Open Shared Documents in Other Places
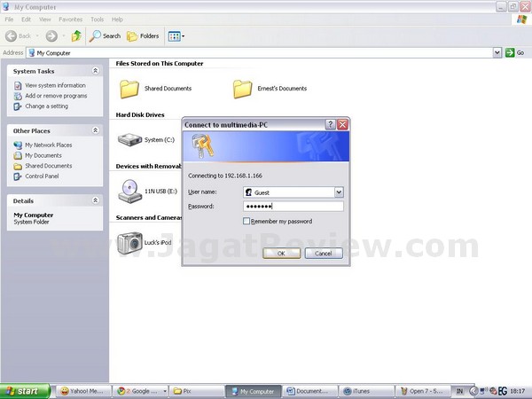 pyautogui.click(x=49, y=166)
